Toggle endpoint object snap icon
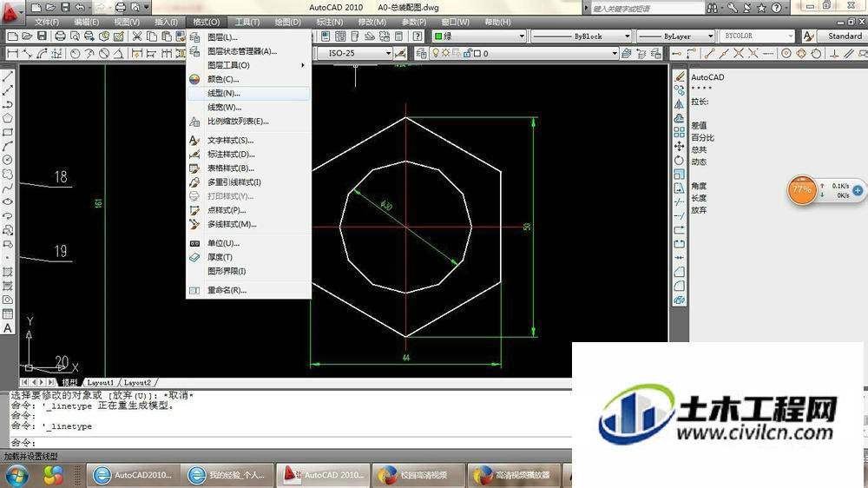This screenshot has width=868, height=488. 710,54
